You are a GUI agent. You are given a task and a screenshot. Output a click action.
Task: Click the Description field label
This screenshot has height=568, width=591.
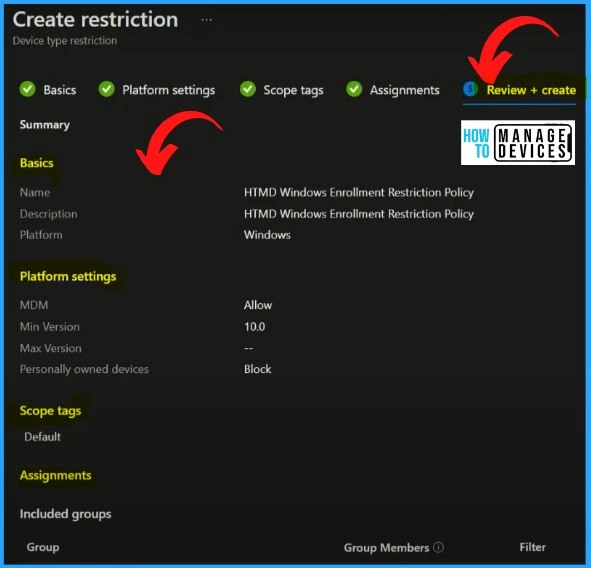(x=48, y=214)
